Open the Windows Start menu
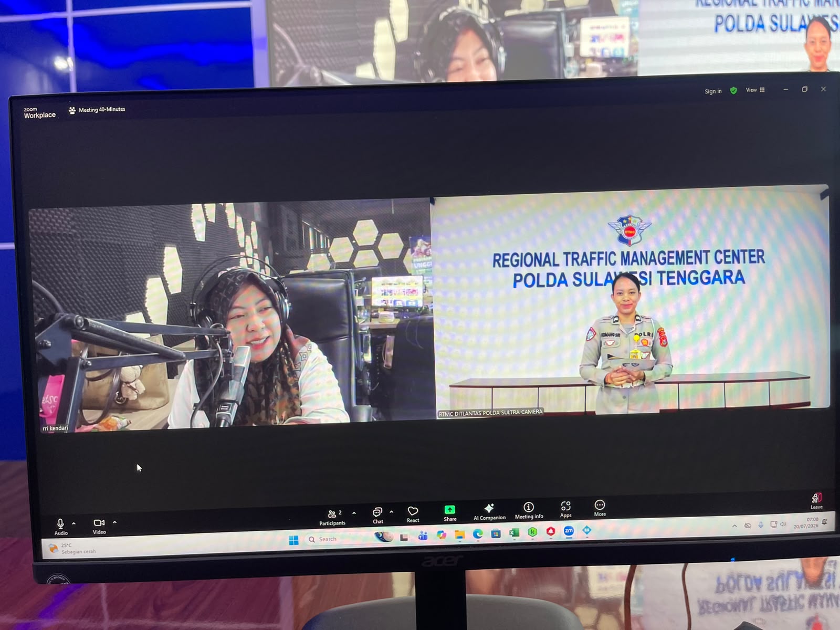 [x=293, y=540]
